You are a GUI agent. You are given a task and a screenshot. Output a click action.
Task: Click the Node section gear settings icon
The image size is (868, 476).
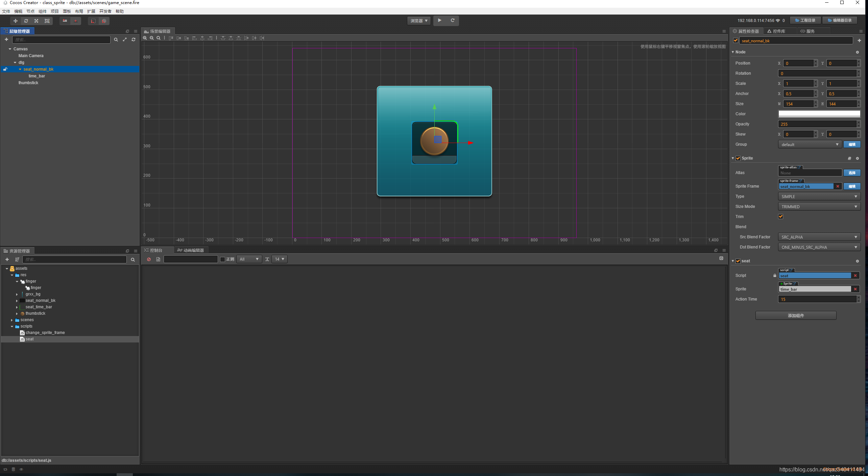857,52
